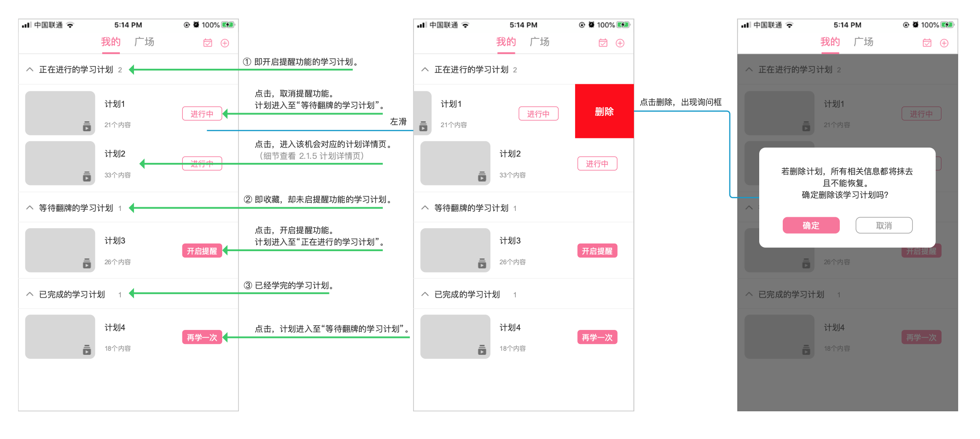Tap the media icon on 计划1 thumbnail
This screenshot has width=980, height=439.
pos(87,127)
